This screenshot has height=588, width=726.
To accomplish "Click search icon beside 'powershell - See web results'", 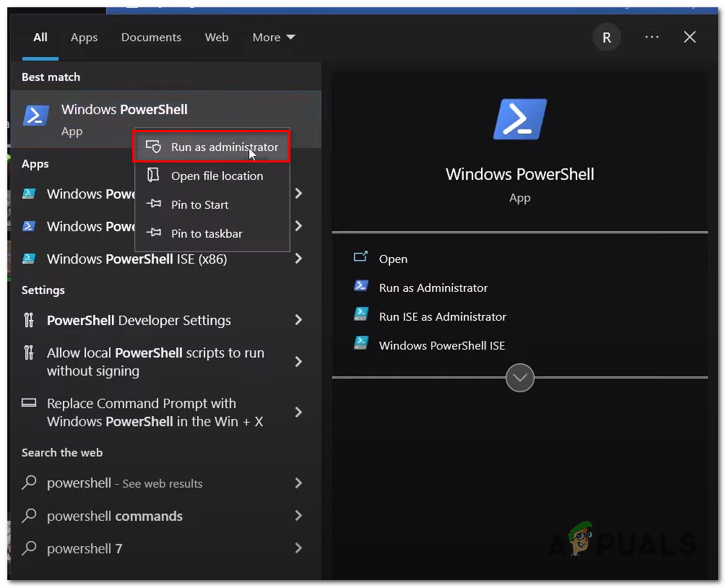I will 29,483.
